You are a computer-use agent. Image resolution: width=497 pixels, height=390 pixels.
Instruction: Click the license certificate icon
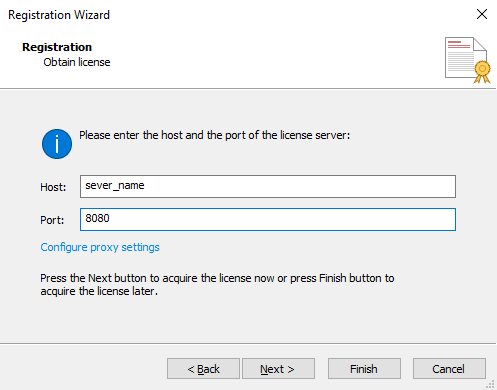click(468, 60)
